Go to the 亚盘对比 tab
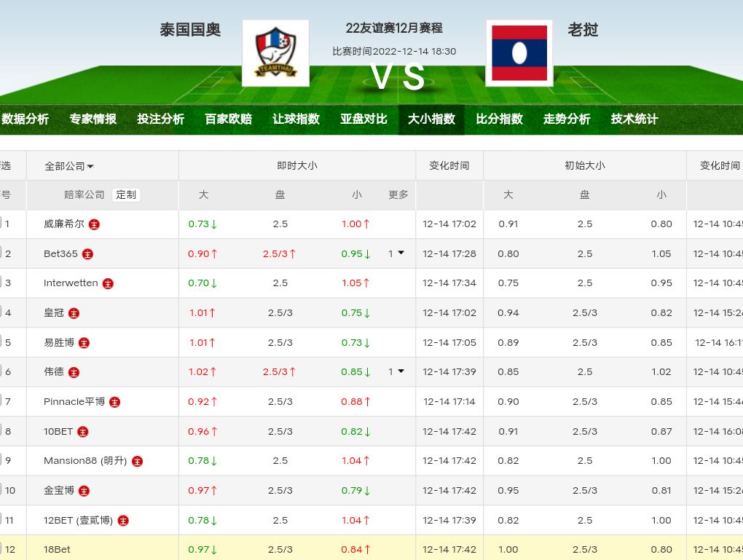 (363, 119)
